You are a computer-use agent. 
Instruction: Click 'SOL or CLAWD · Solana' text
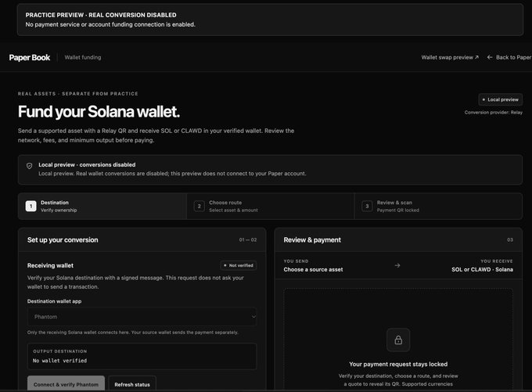coord(482,269)
